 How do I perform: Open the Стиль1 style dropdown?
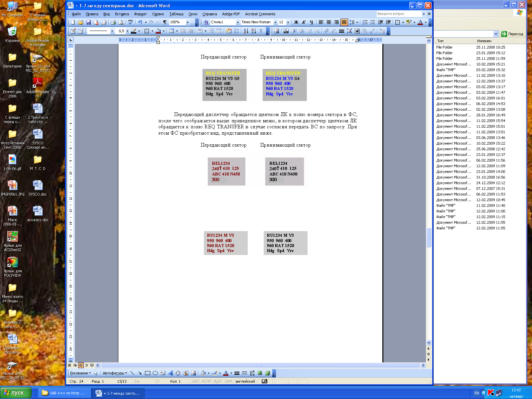point(238,22)
